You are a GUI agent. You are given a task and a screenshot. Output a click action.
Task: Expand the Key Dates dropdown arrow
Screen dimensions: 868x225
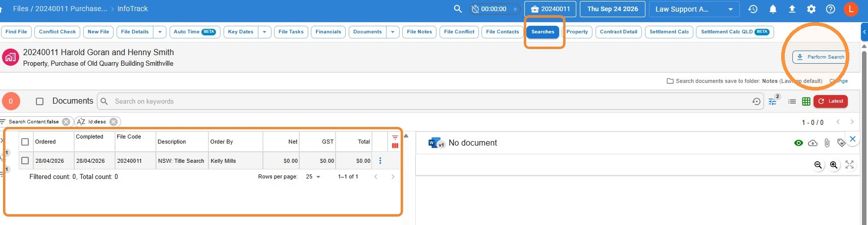pyautogui.click(x=264, y=32)
